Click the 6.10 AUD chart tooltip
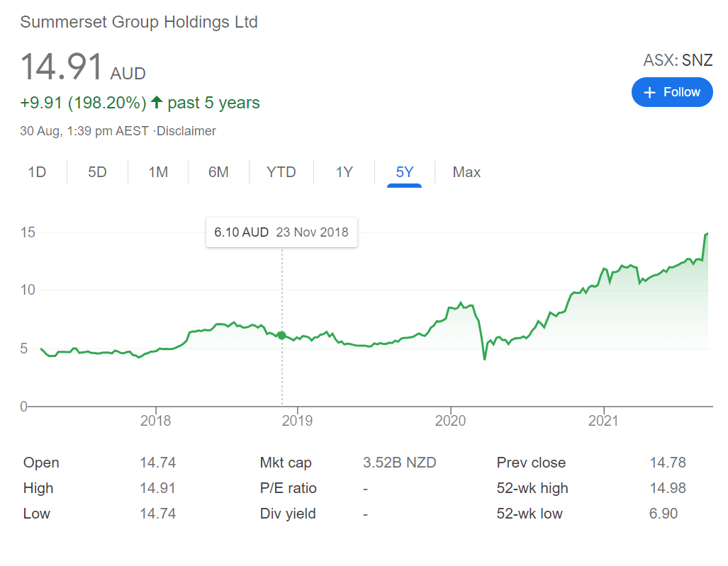The height and width of the screenshot is (566, 728). coord(281,232)
